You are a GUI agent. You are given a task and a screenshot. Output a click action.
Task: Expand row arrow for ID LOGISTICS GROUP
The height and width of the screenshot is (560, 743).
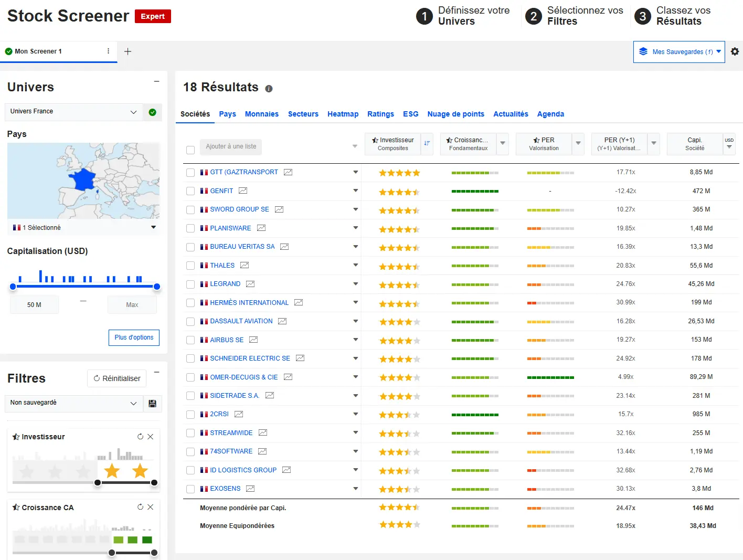point(356,470)
